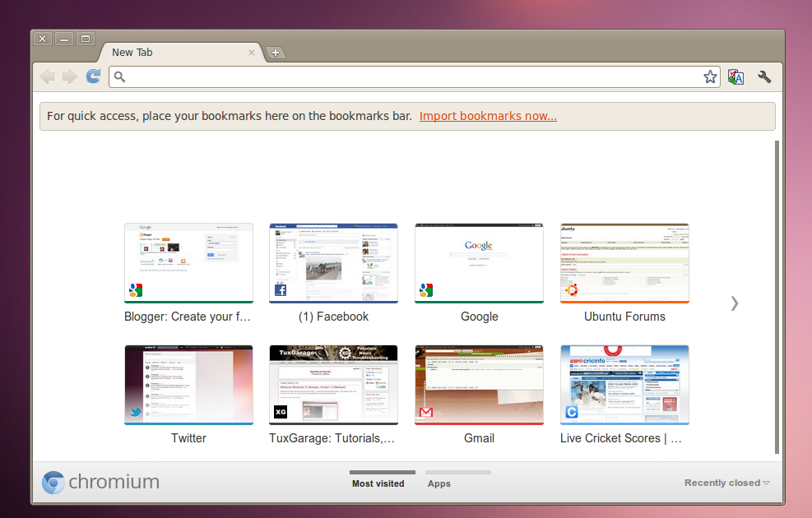The width and height of the screenshot is (812, 518).
Task: Expand the Recently closed dropdown
Action: coord(726,483)
